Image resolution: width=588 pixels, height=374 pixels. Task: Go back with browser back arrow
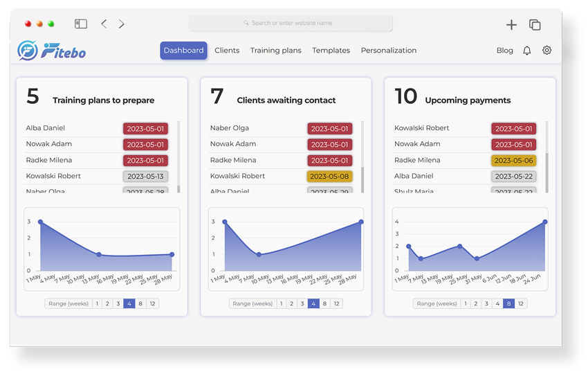click(104, 24)
